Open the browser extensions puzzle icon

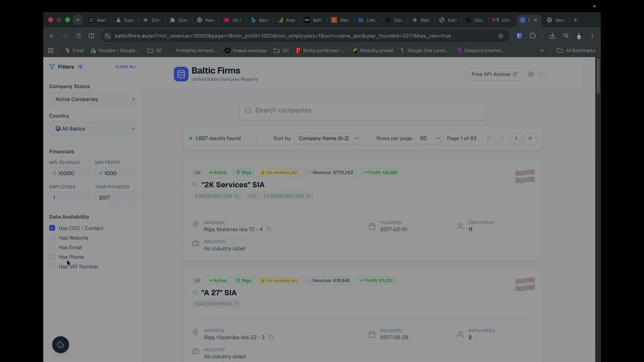533,36
